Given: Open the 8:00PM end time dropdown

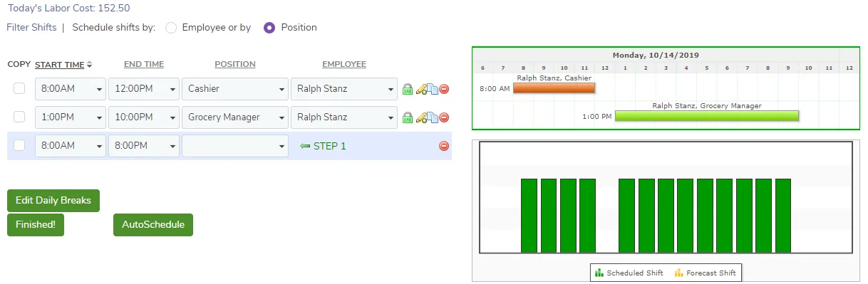Looking at the screenshot, I should (x=144, y=145).
